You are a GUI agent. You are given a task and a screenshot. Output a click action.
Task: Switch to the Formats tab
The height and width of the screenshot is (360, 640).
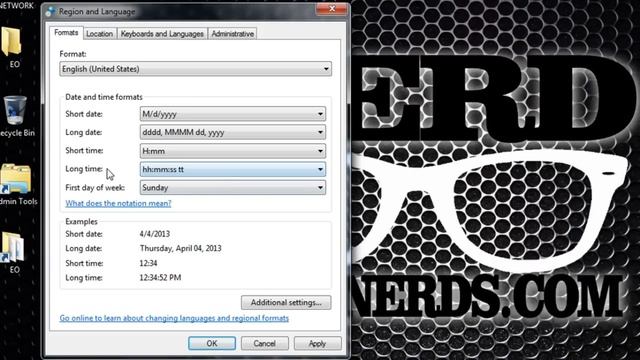point(66,33)
